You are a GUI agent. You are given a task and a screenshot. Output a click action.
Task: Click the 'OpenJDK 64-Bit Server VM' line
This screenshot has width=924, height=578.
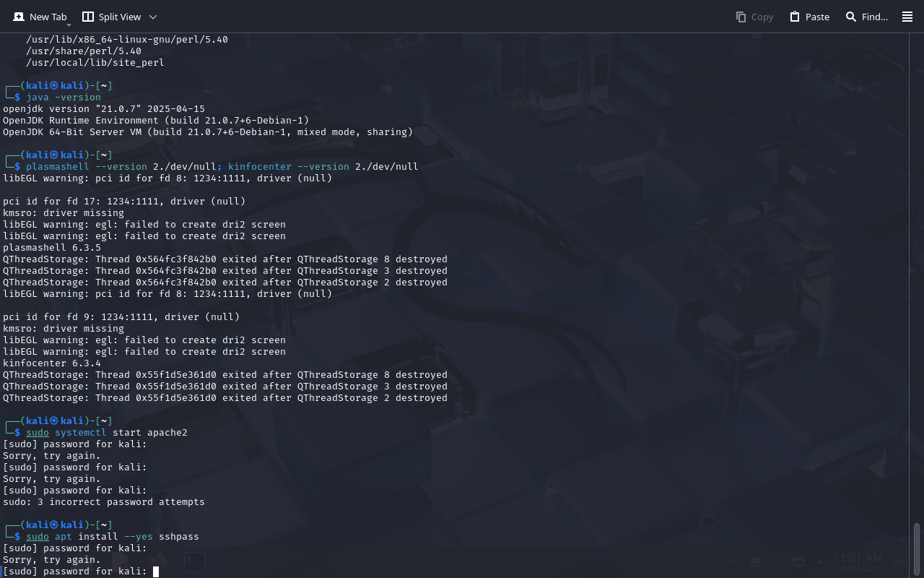pyautogui.click(x=208, y=132)
